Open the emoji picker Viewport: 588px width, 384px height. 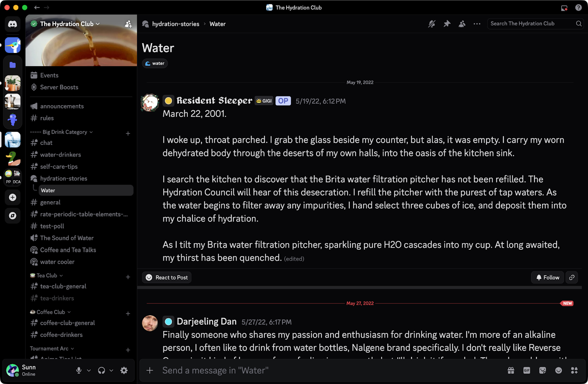[x=559, y=370]
